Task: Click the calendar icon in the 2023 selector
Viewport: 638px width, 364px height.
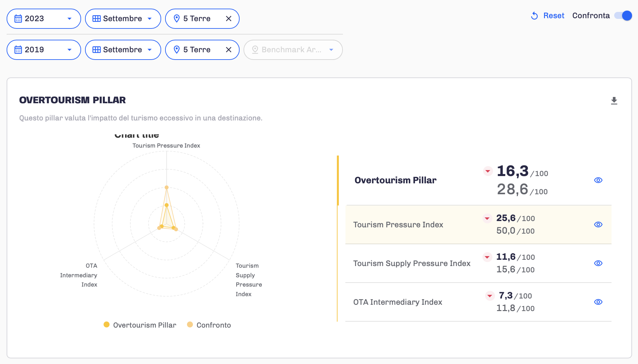Action: click(18, 19)
